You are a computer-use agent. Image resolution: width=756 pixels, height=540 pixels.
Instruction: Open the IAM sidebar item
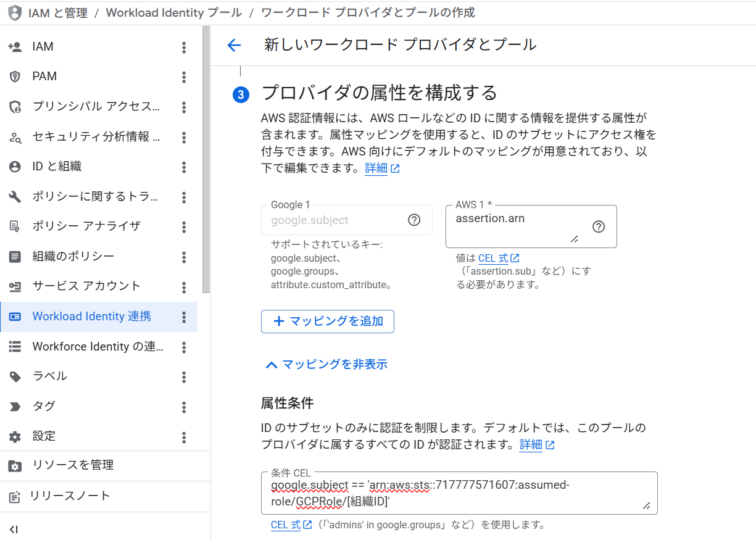pyautogui.click(x=99, y=47)
